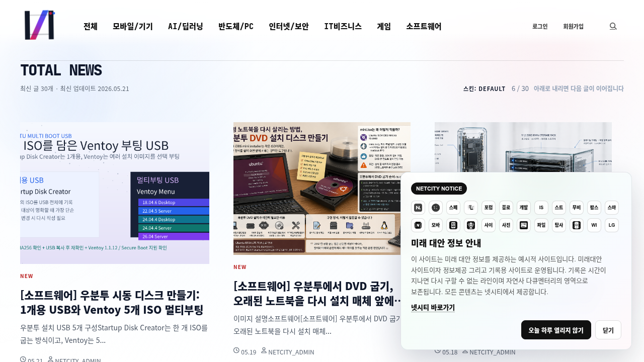Open the "개발" shortcut chip
Screen dimensions: 644x362
tap(524, 208)
